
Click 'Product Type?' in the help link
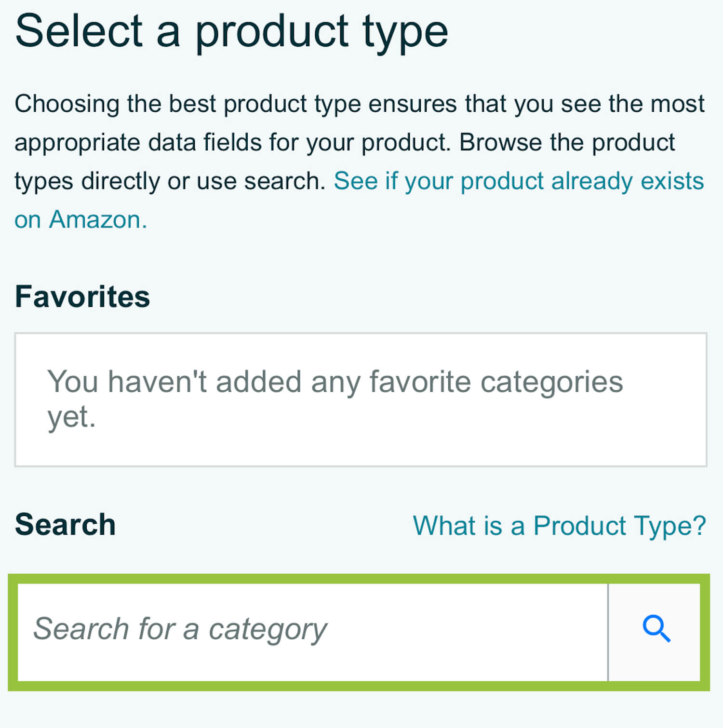(619, 525)
